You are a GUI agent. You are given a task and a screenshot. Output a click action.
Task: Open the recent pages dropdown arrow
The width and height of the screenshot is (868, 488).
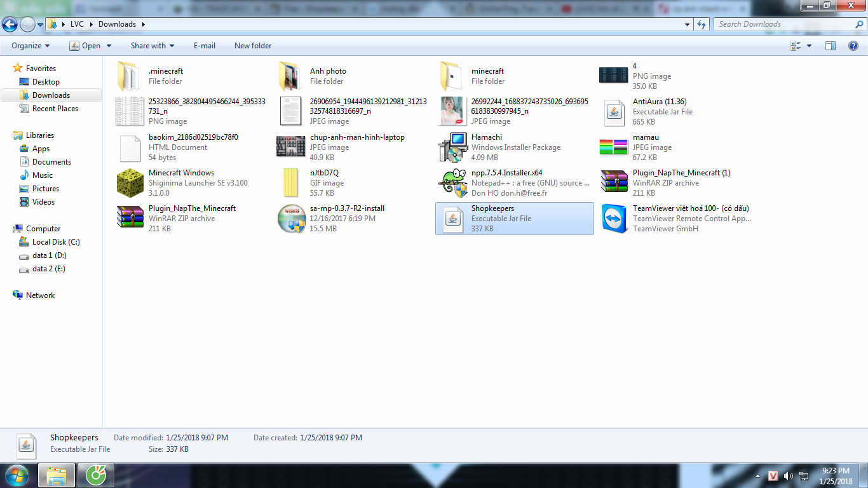coord(41,24)
